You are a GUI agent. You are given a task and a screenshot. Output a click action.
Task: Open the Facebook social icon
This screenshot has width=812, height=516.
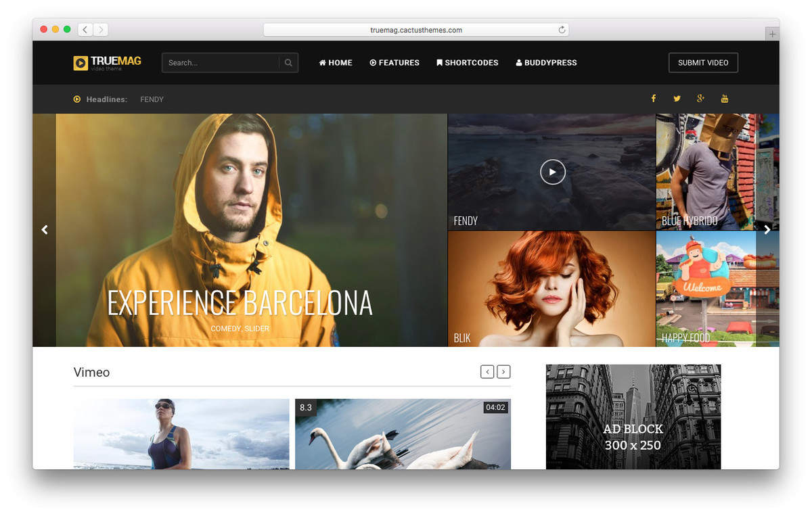(654, 99)
